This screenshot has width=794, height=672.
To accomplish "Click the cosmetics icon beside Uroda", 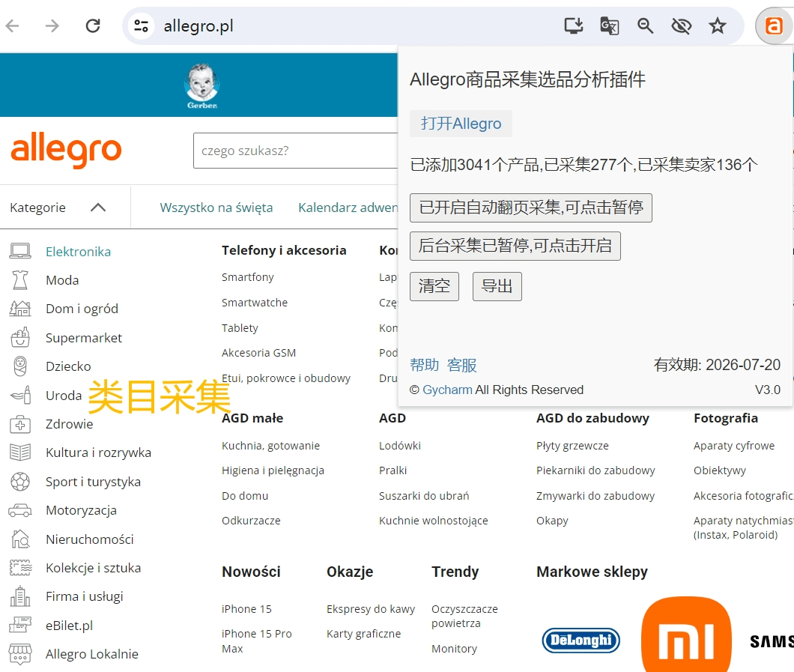I will point(20,395).
